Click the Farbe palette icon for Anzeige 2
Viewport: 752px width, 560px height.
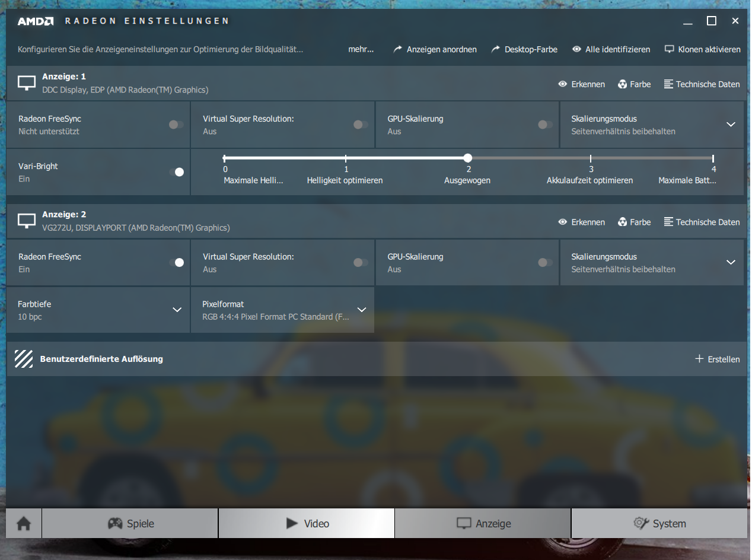[622, 222]
